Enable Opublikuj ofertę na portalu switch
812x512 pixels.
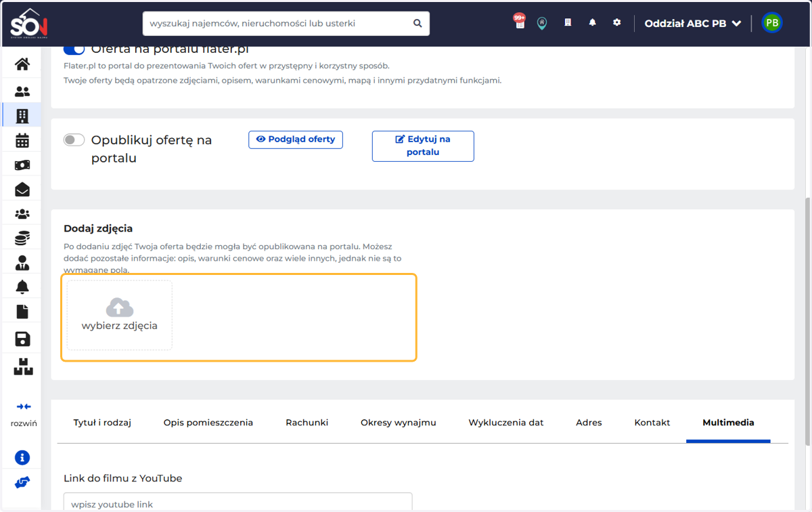(74, 140)
